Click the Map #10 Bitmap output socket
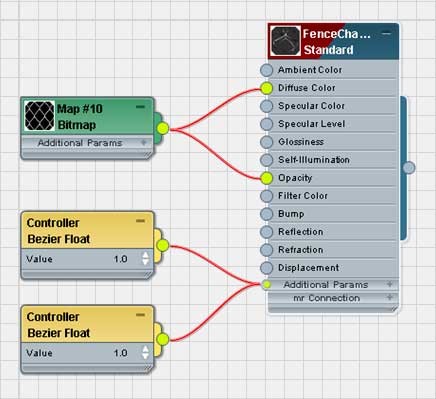Image resolution: width=436 pixels, height=399 pixels. [163, 128]
